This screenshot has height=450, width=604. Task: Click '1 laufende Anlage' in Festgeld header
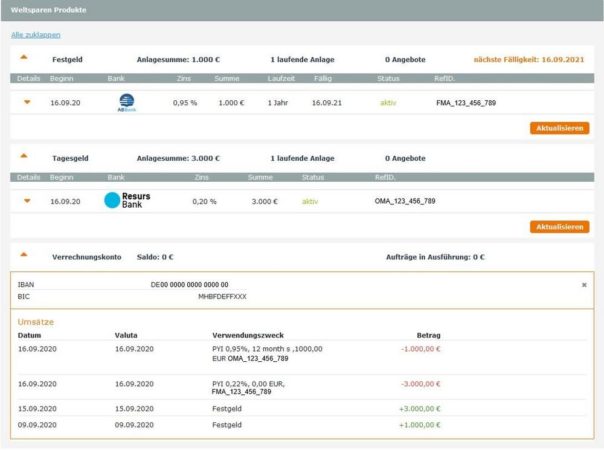pos(302,60)
